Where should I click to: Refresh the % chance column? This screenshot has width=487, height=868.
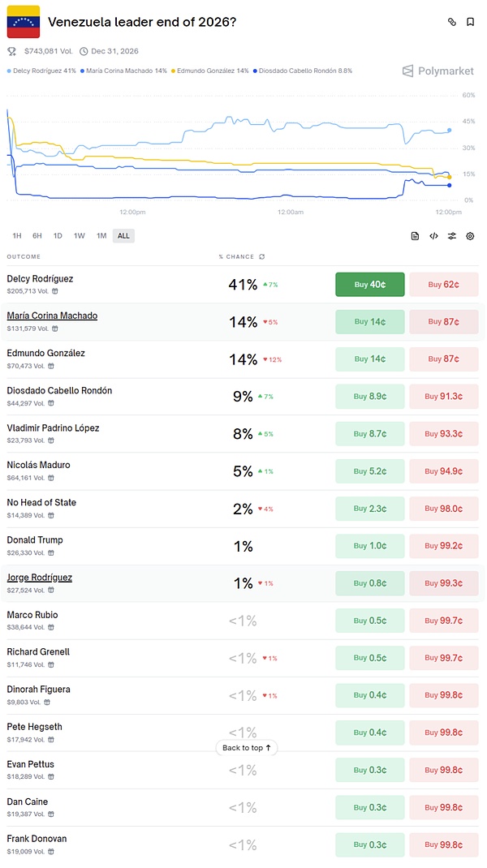261,257
